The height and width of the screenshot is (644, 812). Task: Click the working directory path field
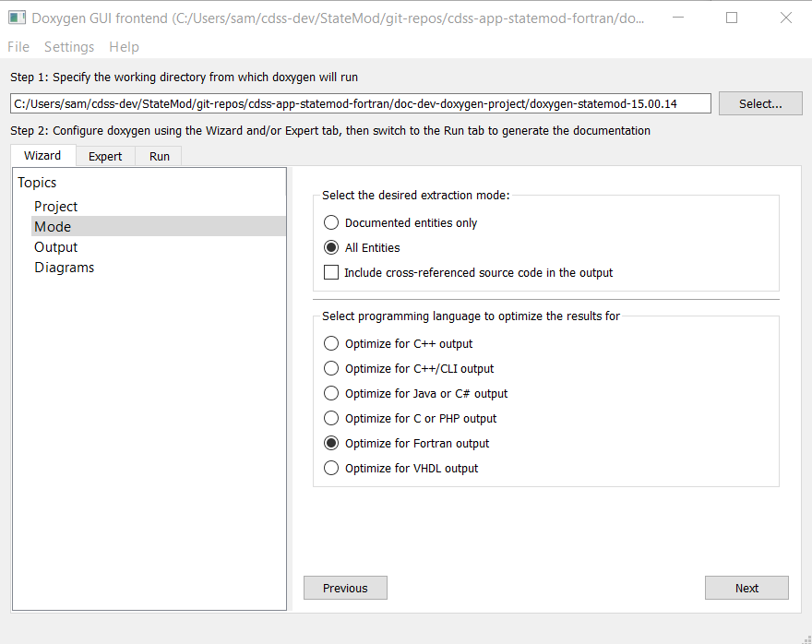(x=361, y=103)
